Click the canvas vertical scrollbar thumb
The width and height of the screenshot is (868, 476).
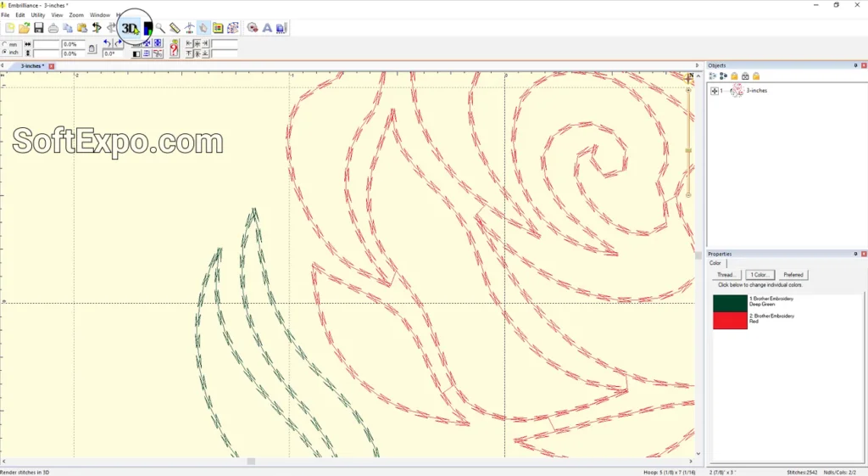(x=698, y=255)
